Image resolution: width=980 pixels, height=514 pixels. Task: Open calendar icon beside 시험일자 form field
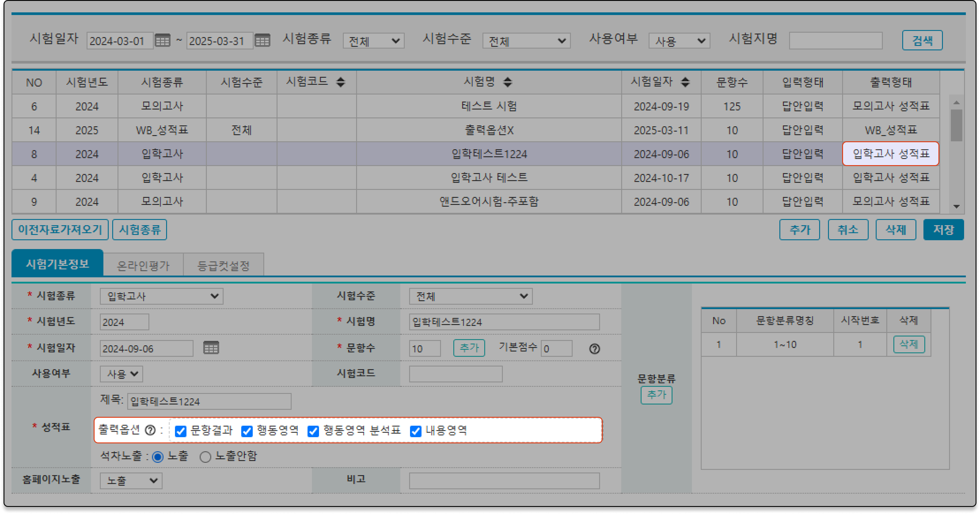pos(211,348)
